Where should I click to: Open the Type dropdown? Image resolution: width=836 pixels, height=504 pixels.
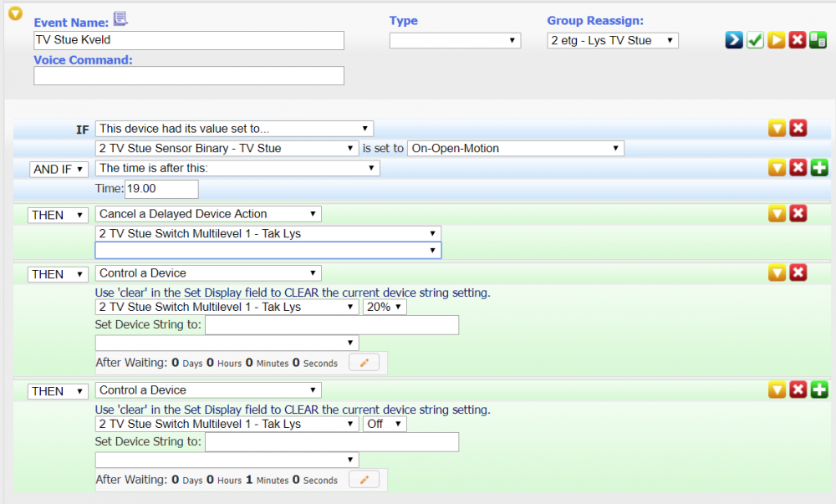coord(455,40)
